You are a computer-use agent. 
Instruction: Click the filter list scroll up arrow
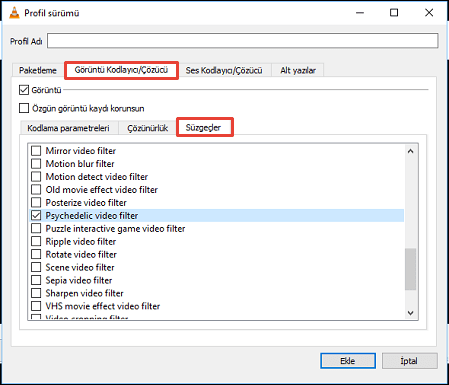[410, 151]
